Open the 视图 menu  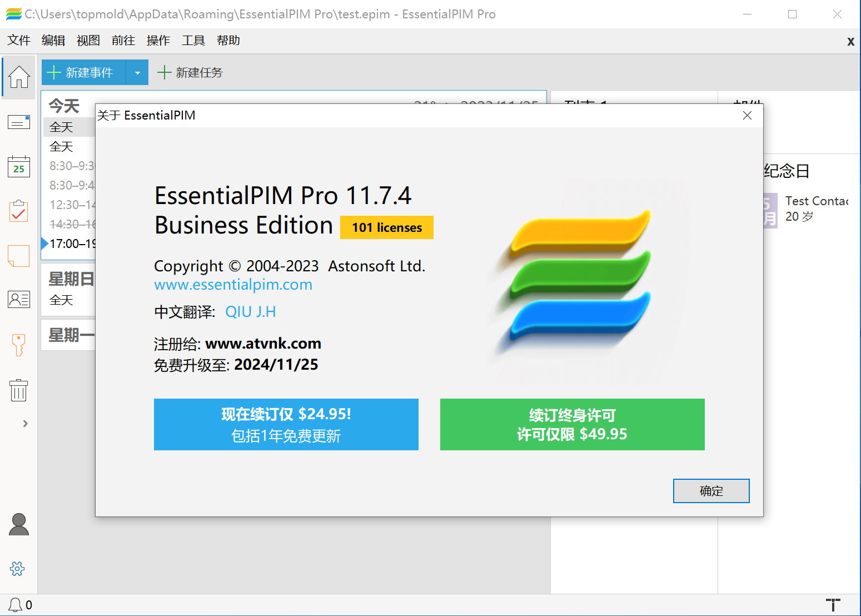point(88,41)
